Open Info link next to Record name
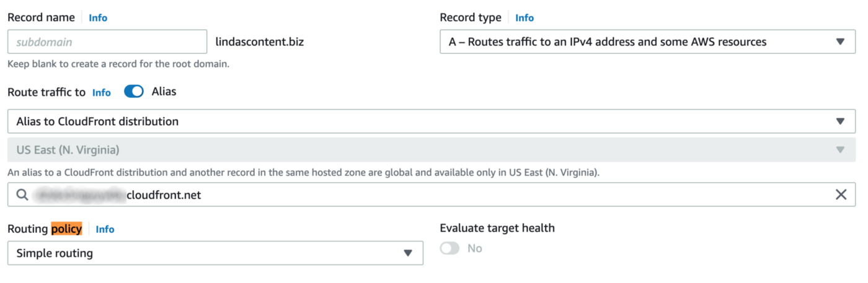This screenshot has width=868, height=283. (98, 18)
